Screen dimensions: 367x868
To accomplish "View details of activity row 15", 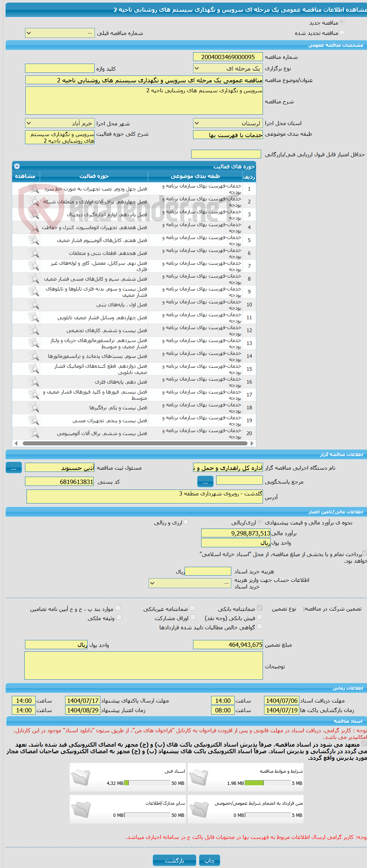I will (x=33, y=369).
